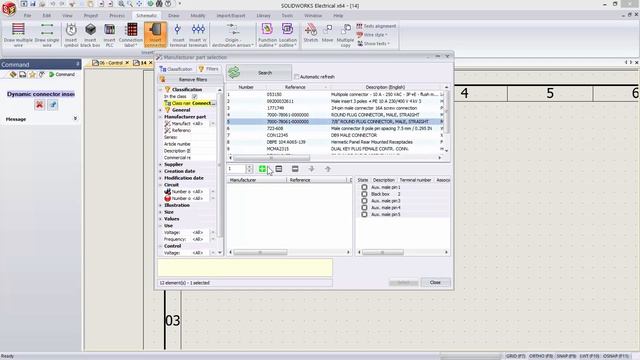The height and width of the screenshot is (360, 640).
Task: Click the Draw multiple wire tool
Action: (18, 35)
